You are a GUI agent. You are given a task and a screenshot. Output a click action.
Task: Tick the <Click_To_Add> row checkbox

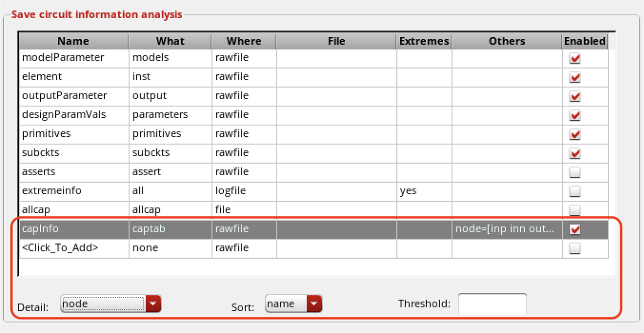(x=575, y=248)
